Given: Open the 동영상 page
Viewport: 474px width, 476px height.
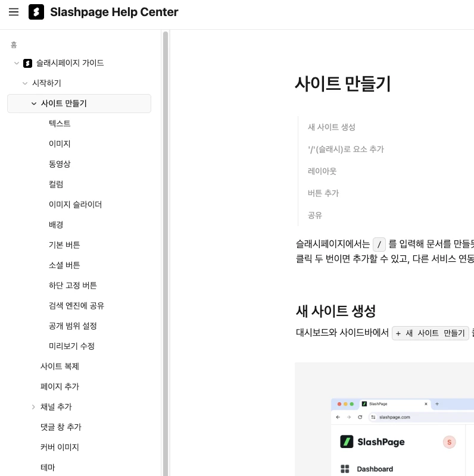Looking at the screenshot, I should [x=60, y=164].
